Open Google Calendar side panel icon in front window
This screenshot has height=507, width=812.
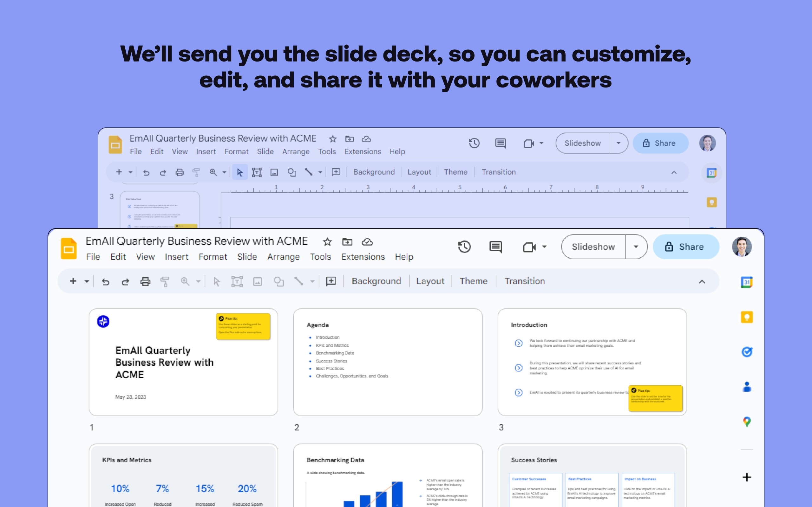click(x=746, y=282)
